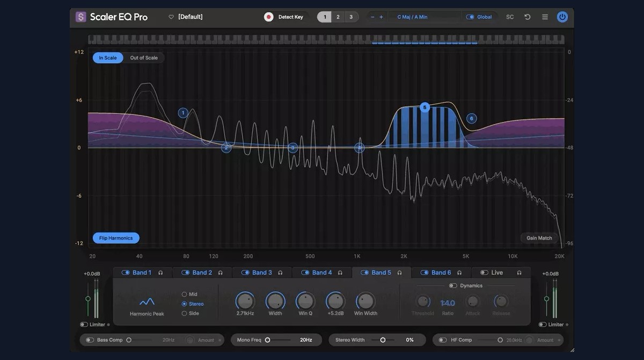Click the undo/reset arrow icon in header
Image resolution: width=644 pixels, height=360 pixels.
[528, 17]
